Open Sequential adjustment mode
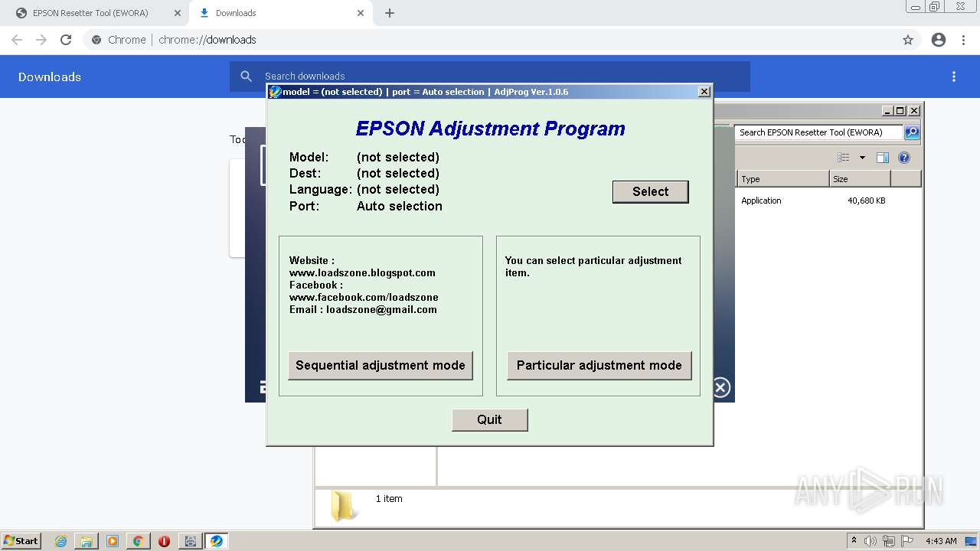 pyautogui.click(x=381, y=365)
